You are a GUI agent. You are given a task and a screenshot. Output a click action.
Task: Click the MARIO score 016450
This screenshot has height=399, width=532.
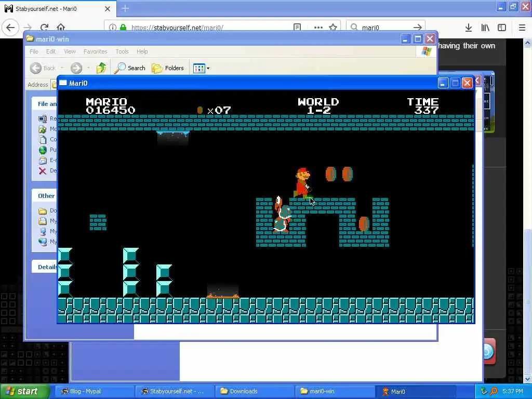(x=111, y=106)
